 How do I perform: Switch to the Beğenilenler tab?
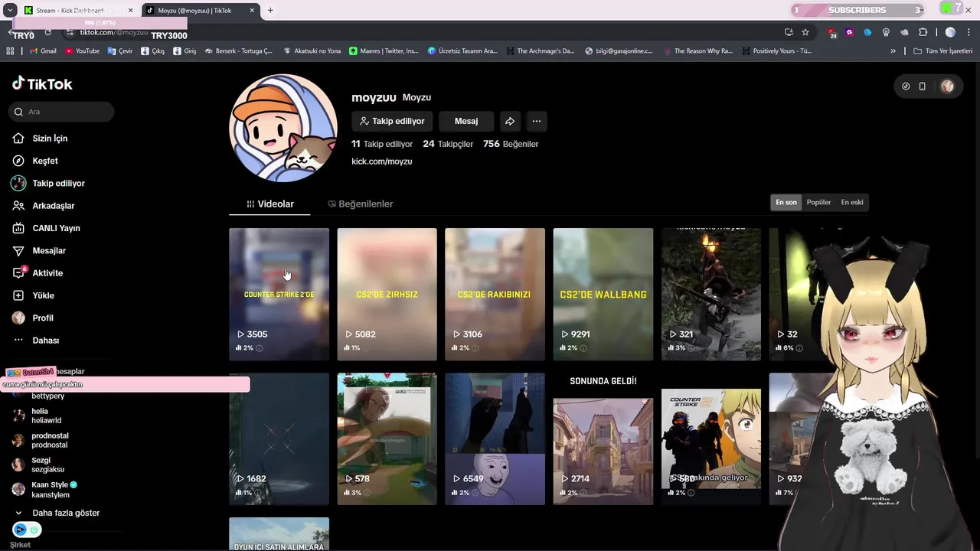[x=360, y=204]
